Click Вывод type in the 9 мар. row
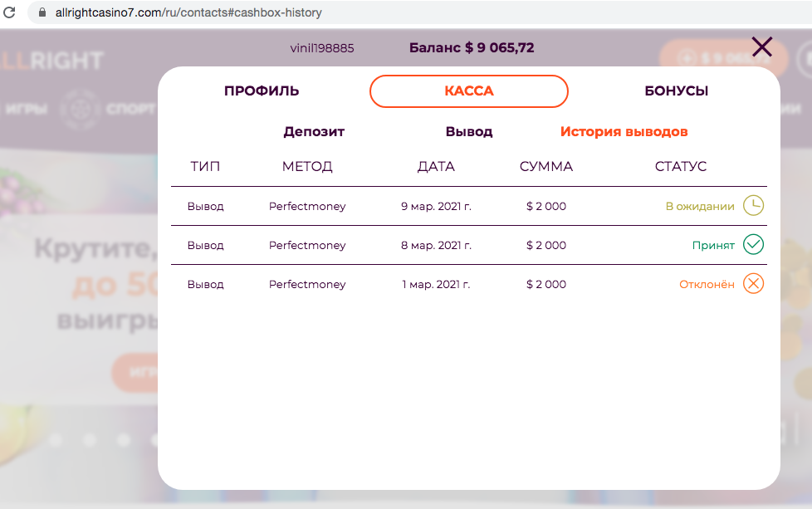Viewport: 812px width, 509px height. pyautogui.click(x=205, y=206)
